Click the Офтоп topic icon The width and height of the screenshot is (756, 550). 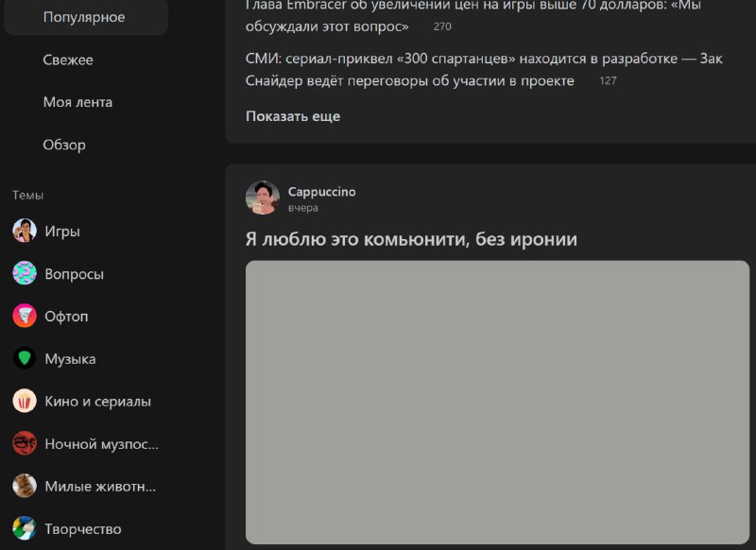pos(25,316)
